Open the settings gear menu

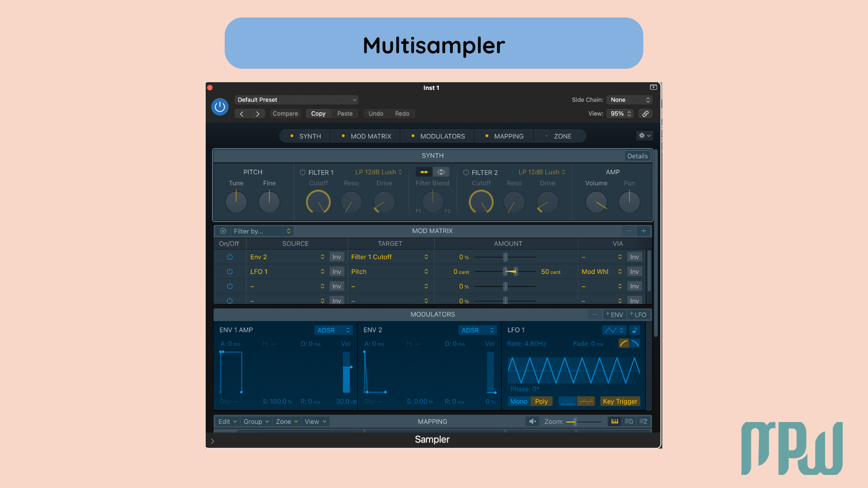[x=644, y=136]
